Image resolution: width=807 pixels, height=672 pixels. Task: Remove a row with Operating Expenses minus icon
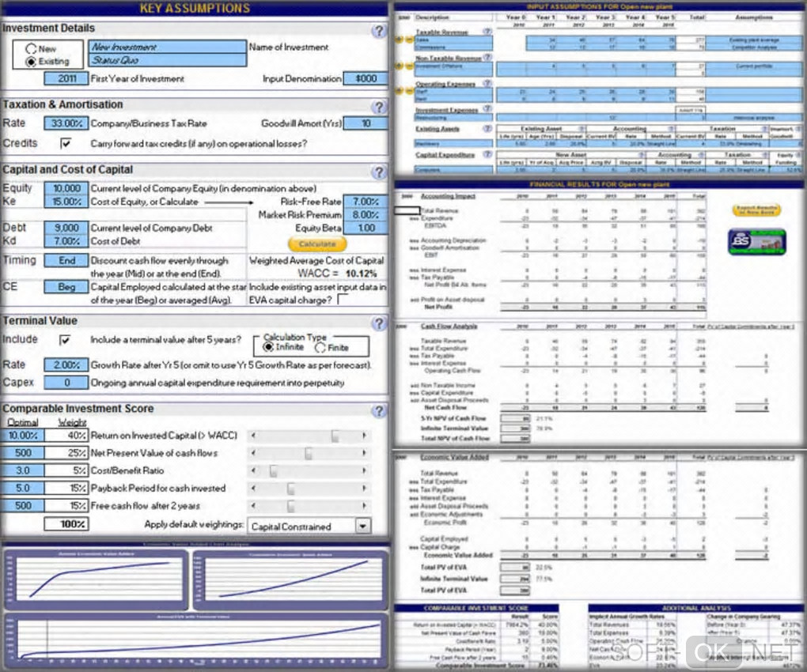(407, 92)
